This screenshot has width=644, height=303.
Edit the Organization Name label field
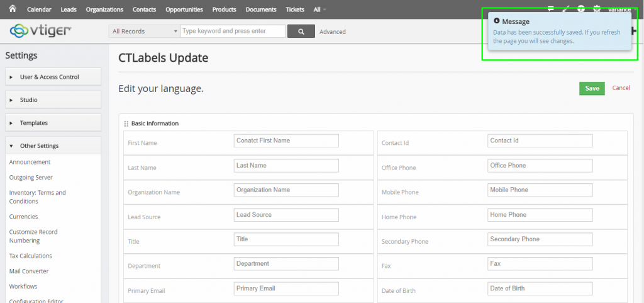click(x=286, y=190)
